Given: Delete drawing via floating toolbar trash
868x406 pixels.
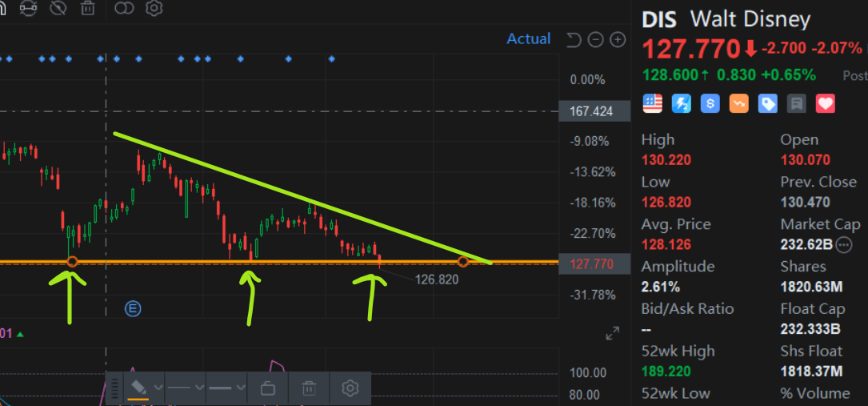Looking at the screenshot, I should point(309,388).
